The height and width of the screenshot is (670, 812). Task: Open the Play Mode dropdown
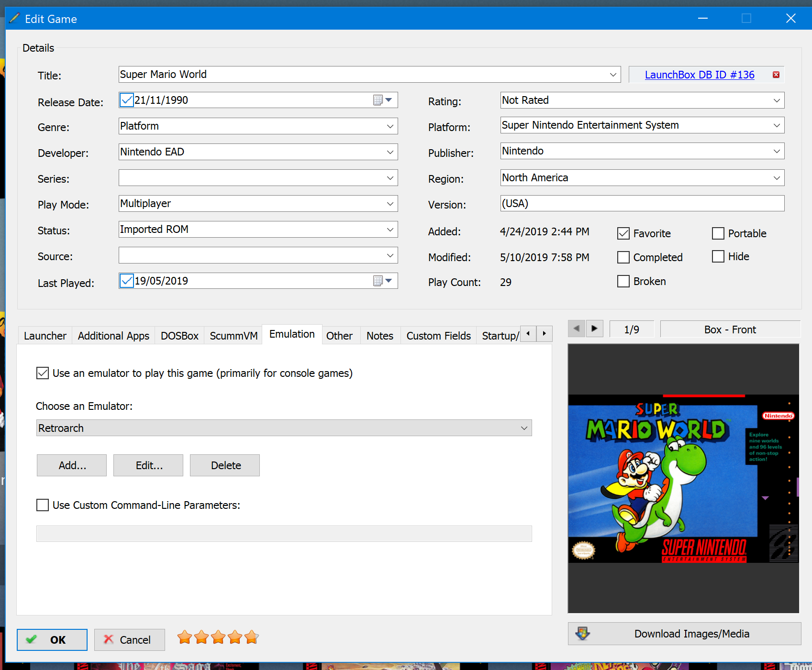tap(390, 204)
